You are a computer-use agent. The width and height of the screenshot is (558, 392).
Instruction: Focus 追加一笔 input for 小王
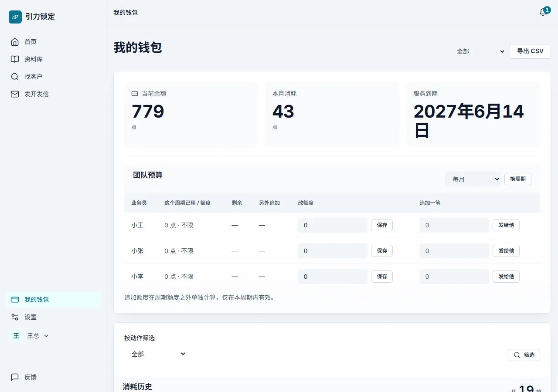454,225
